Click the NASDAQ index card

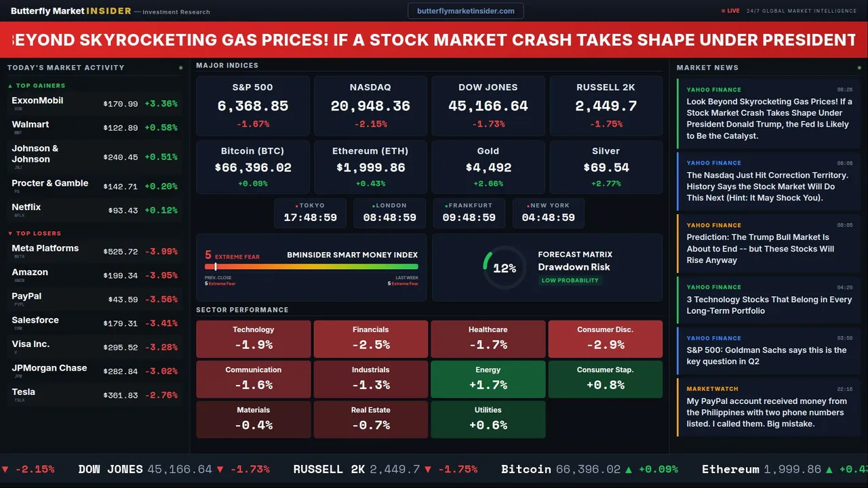pos(370,105)
